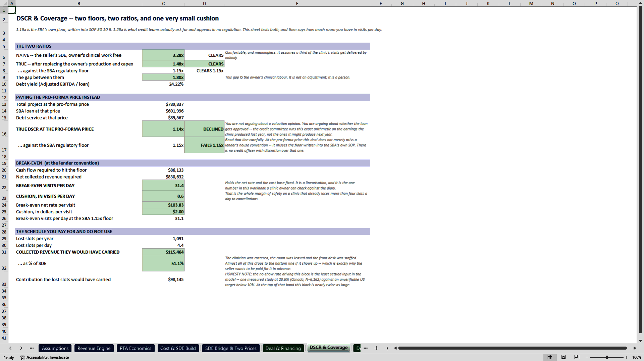
Task: Click horizontal scrollbar left arrow
Action: (395, 348)
